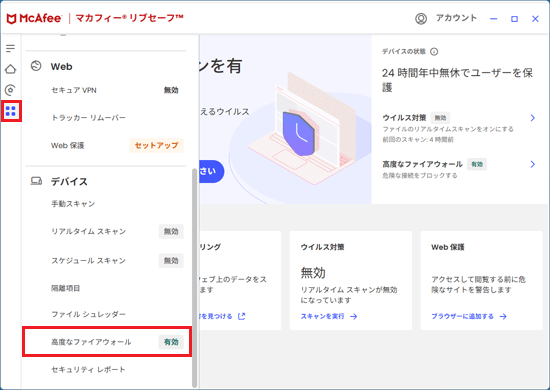Expand 高度なファイアウォール row chevron in status panel
Image resolution: width=550 pixels, height=390 pixels.
tap(532, 164)
